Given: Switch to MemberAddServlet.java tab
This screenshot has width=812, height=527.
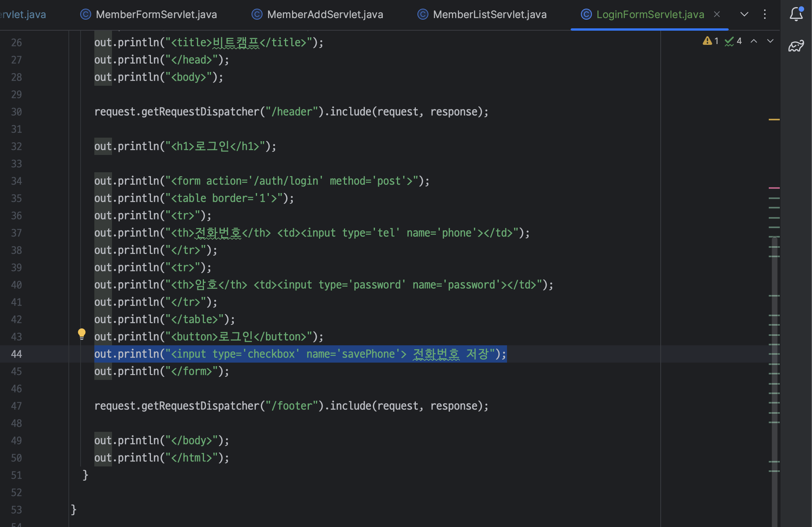Looking at the screenshot, I should tap(325, 15).
